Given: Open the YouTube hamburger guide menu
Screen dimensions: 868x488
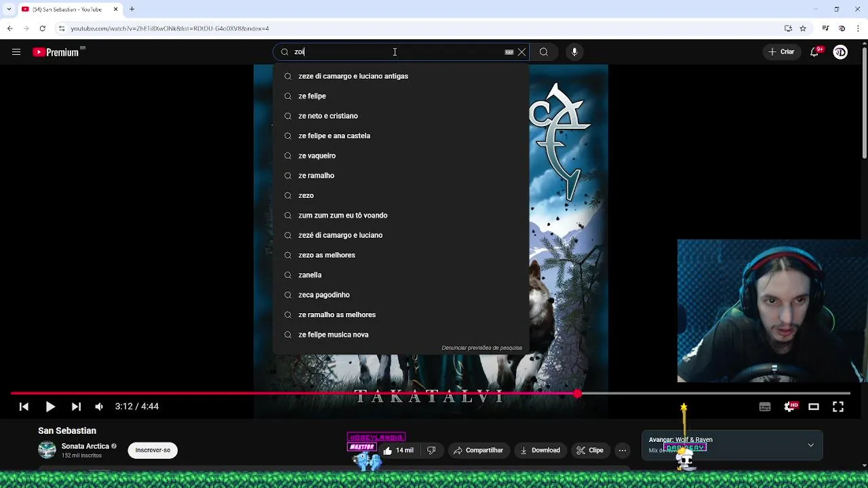Looking at the screenshot, I should point(16,52).
